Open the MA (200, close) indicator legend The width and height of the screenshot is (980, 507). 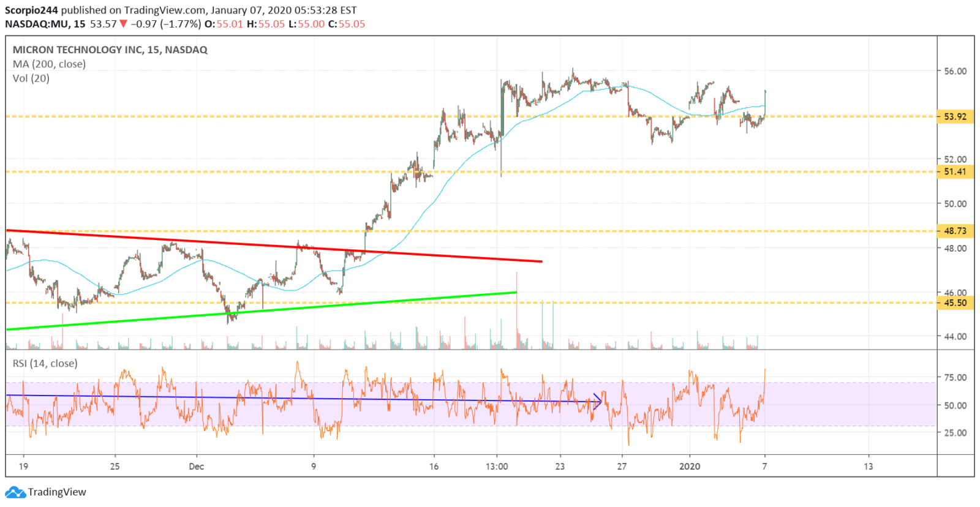[49, 64]
